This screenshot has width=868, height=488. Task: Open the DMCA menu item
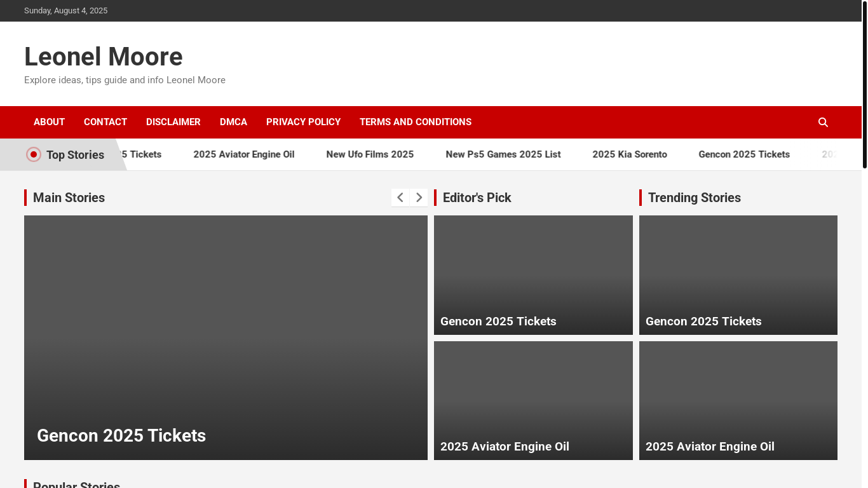point(233,122)
